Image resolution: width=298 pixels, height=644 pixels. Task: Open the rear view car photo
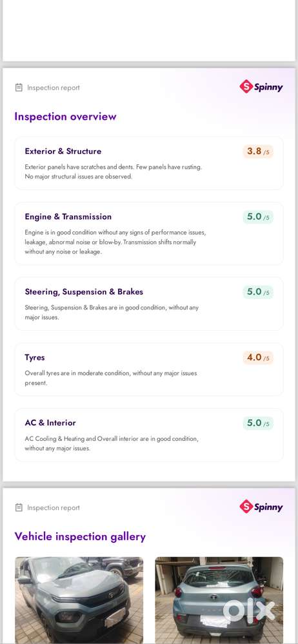click(x=219, y=600)
